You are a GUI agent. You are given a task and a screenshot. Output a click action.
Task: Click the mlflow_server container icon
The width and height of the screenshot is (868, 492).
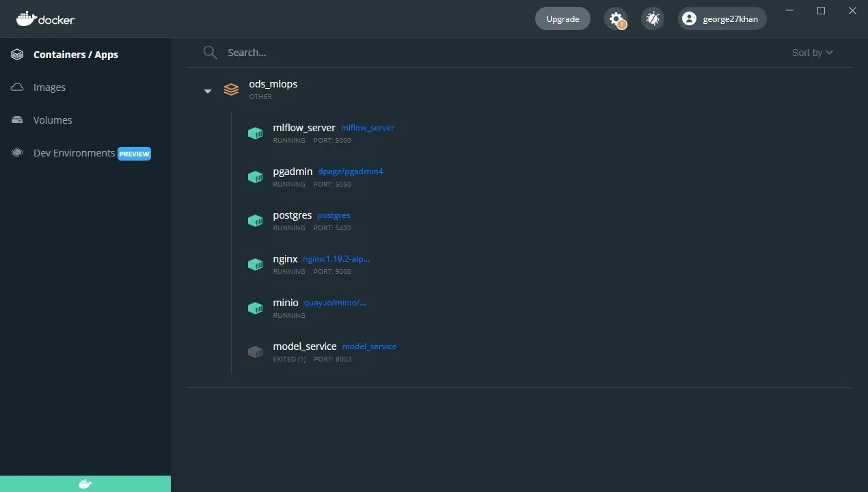coord(255,133)
